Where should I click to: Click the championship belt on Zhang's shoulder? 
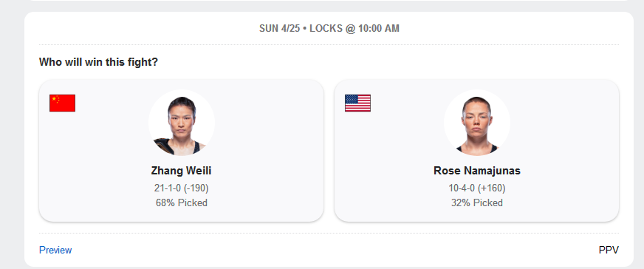[162, 146]
